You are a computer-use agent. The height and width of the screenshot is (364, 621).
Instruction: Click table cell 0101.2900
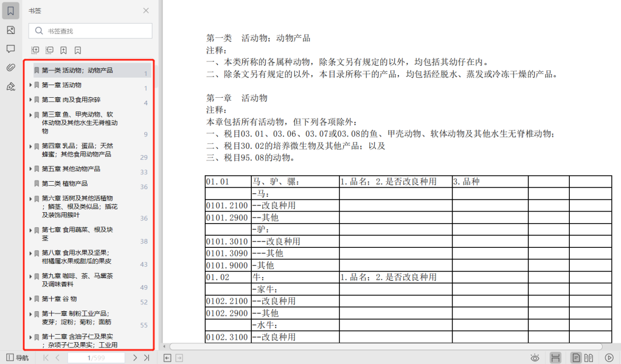coord(228,217)
